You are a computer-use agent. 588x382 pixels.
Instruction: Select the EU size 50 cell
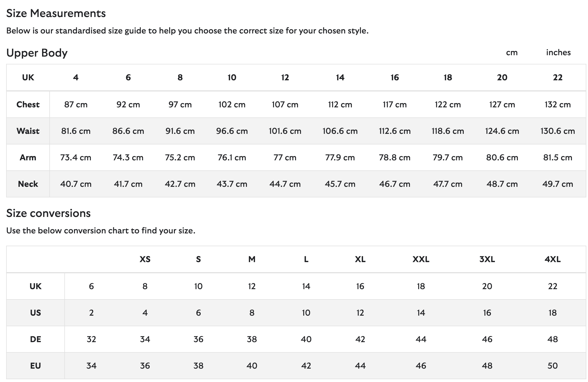pos(552,366)
